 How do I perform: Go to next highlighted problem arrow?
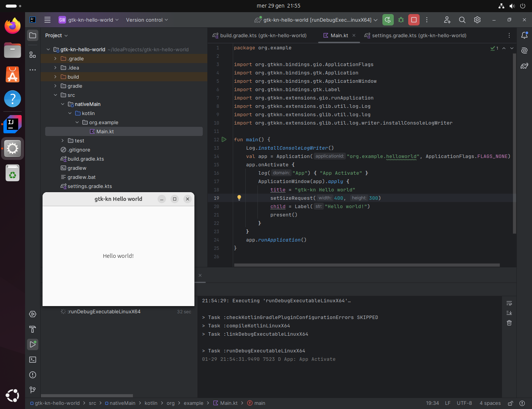512,48
